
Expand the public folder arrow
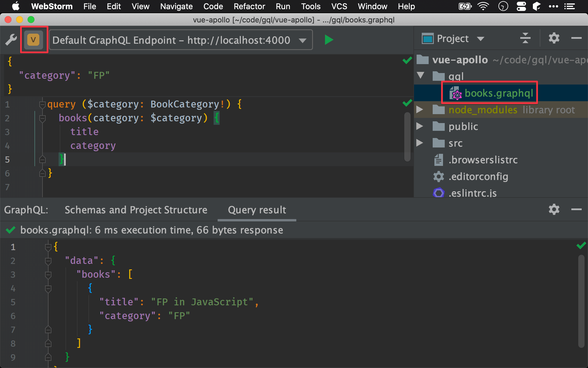tap(420, 126)
